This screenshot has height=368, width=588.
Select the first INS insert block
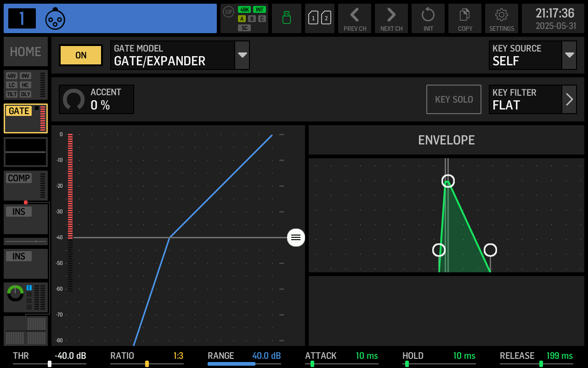25,217
